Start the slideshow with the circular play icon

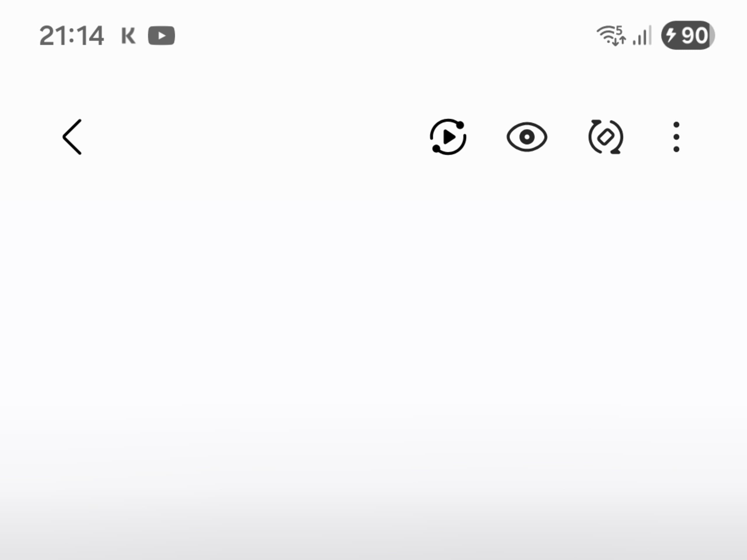[448, 137]
